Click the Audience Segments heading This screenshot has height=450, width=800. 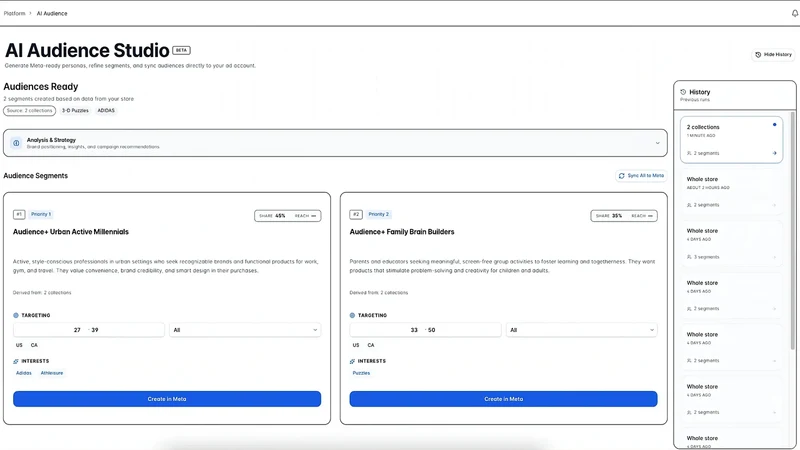tap(36, 176)
